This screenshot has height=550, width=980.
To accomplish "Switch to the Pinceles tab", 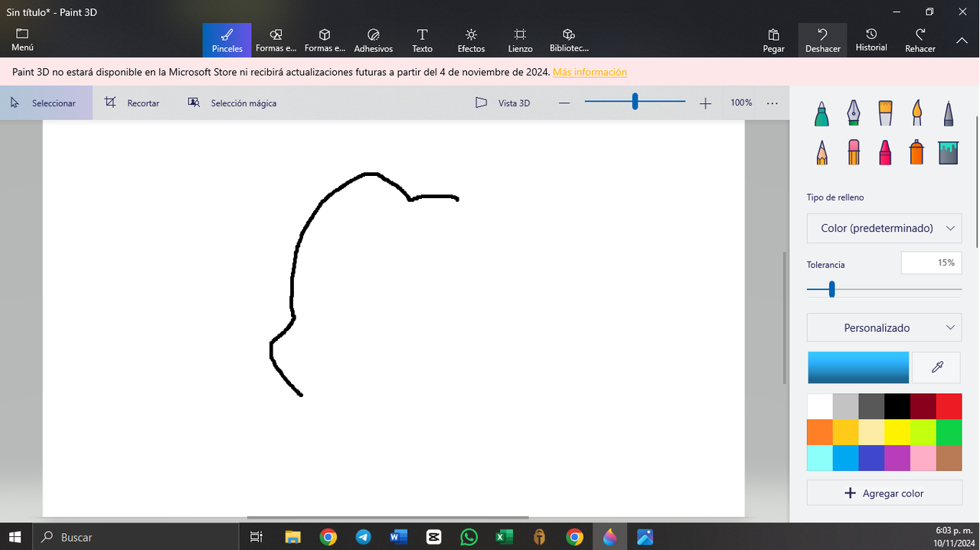I will (x=227, y=40).
